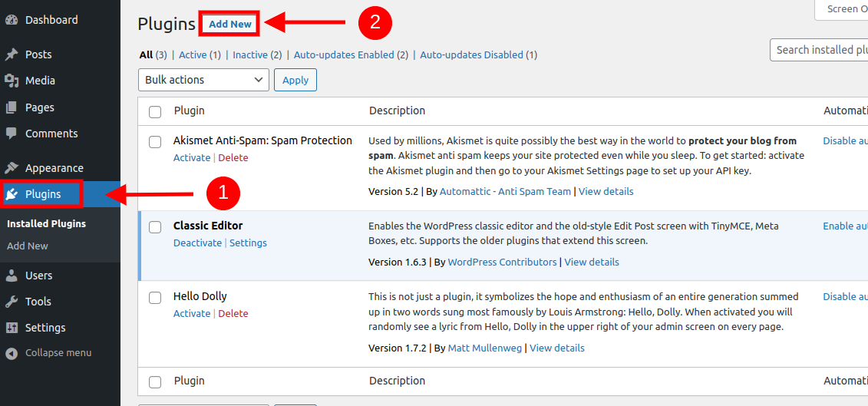This screenshot has height=406, width=868.
Task: Click the Hello Dolly plugin name
Action: 200,296
